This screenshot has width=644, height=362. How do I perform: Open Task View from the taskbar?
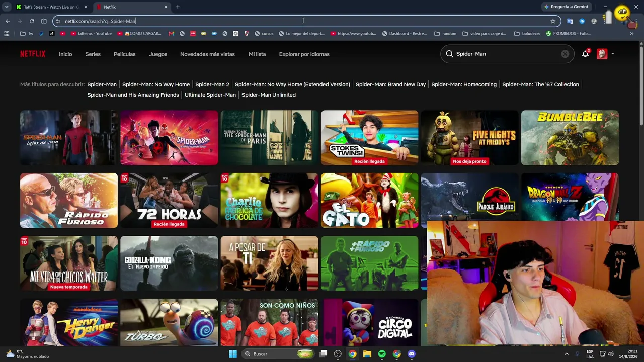point(324,354)
